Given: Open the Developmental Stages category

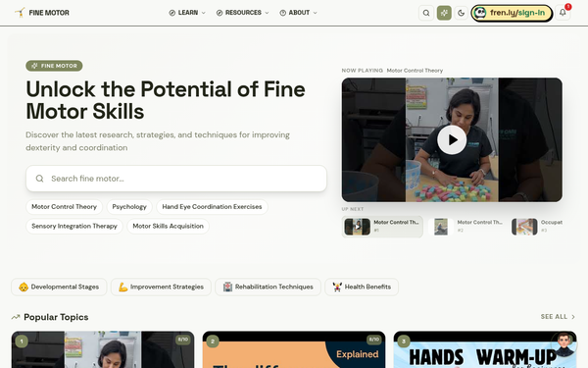Looking at the screenshot, I should point(59,287).
